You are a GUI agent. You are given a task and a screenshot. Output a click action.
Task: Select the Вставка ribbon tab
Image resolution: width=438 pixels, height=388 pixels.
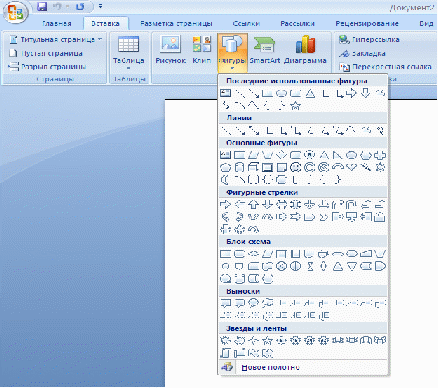tap(105, 24)
